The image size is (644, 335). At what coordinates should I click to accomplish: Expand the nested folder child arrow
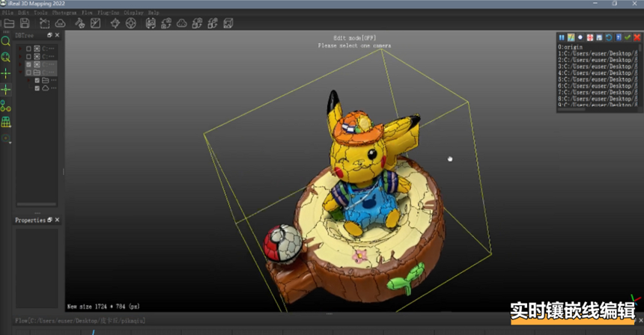pos(28,80)
